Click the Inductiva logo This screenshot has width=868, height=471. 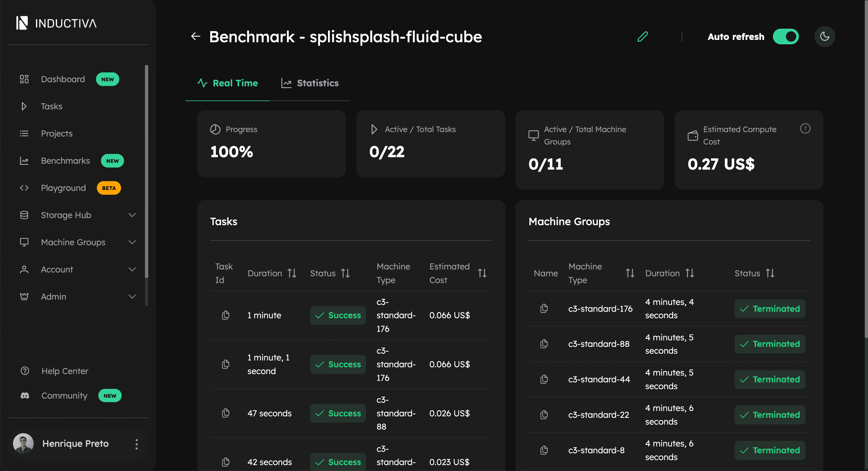[x=56, y=23]
